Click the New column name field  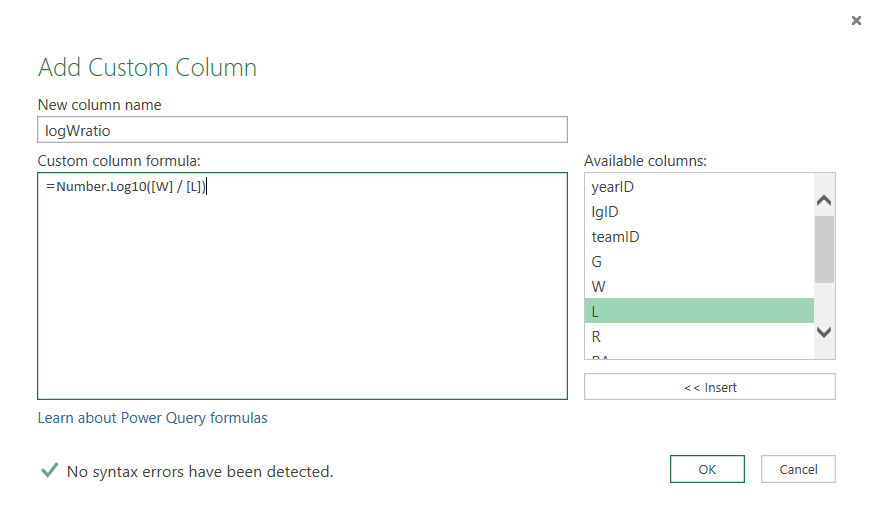pyautogui.click(x=302, y=130)
